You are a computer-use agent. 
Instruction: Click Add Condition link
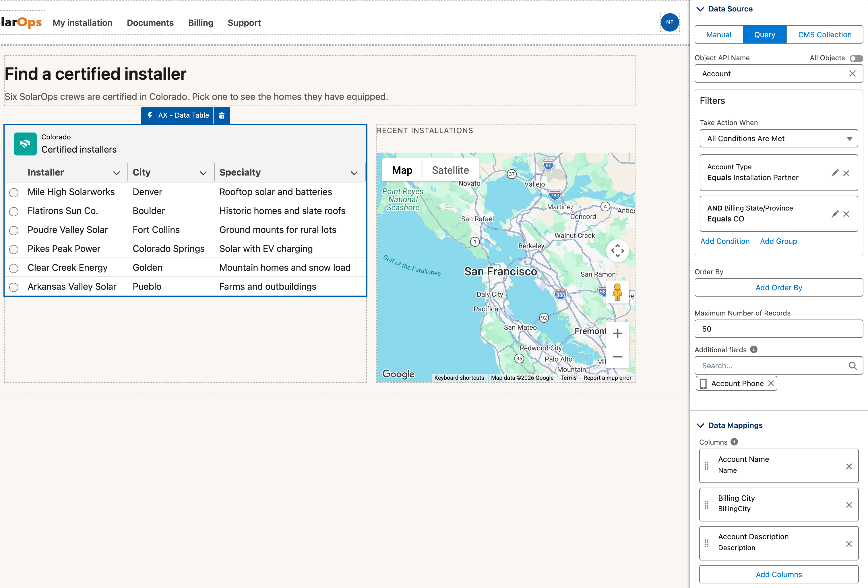(x=724, y=241)
